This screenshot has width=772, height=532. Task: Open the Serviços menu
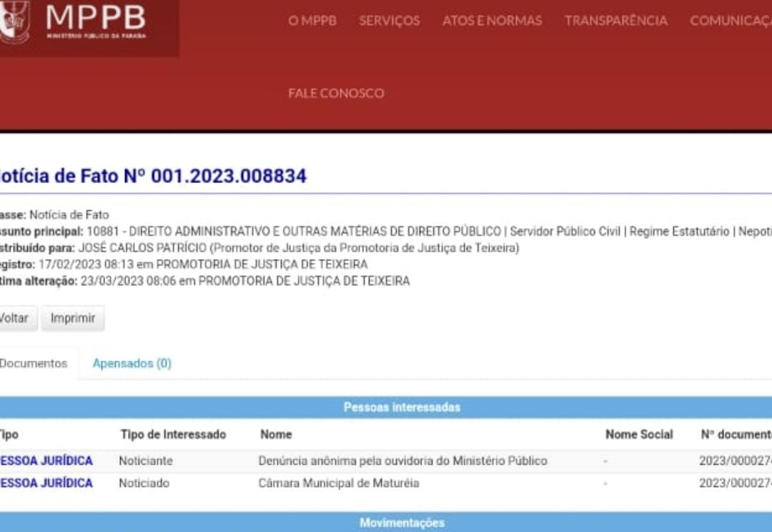pyautogui.click(x=389, y=21)
